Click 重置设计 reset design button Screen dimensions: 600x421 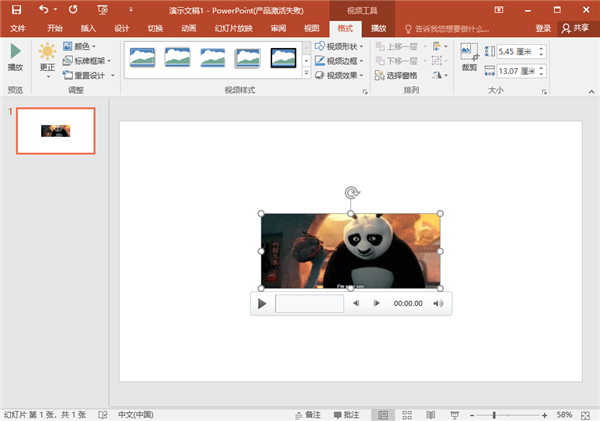click(x=85, y=75)
